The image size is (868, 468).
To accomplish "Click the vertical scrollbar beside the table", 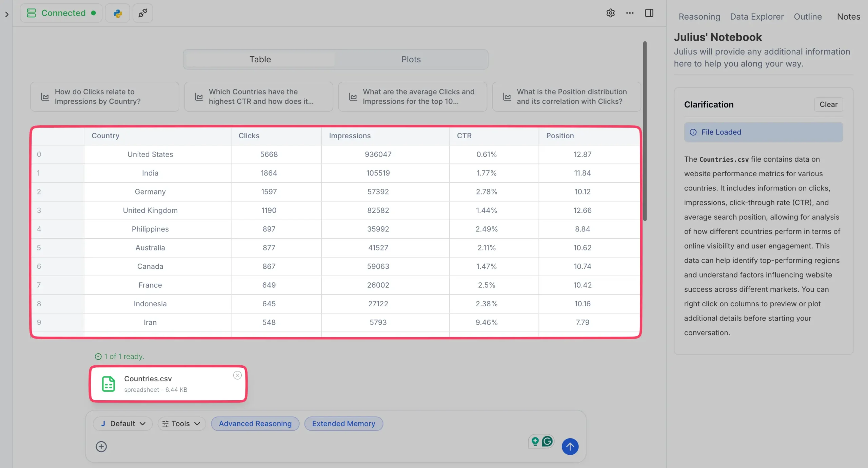I will point(645,131).
